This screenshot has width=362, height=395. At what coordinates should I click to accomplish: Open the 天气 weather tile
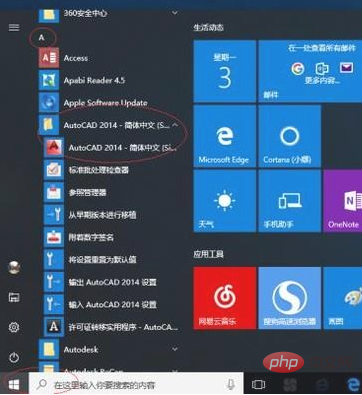click(x=225, y=201)
